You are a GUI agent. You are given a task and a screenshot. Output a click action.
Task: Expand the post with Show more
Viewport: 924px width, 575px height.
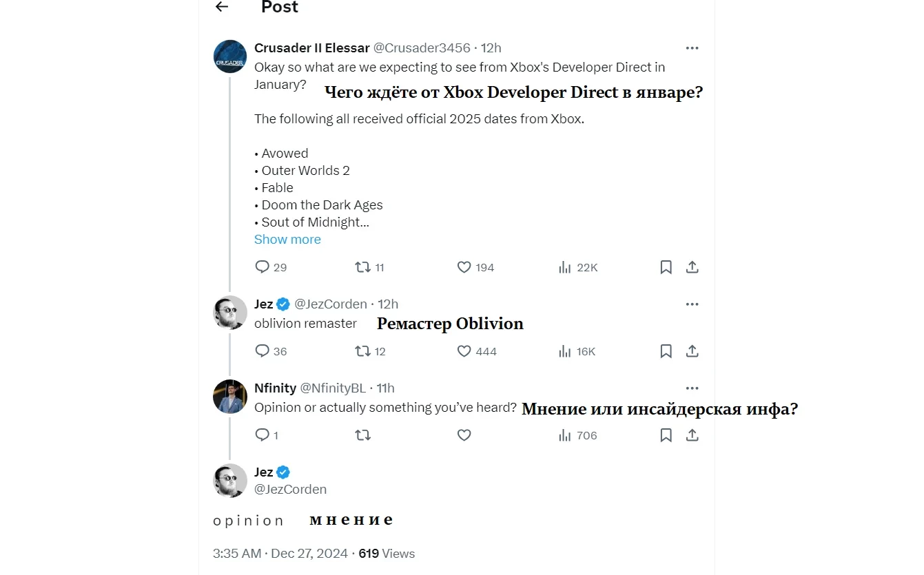pyautogui.click(x=287, y=240)
